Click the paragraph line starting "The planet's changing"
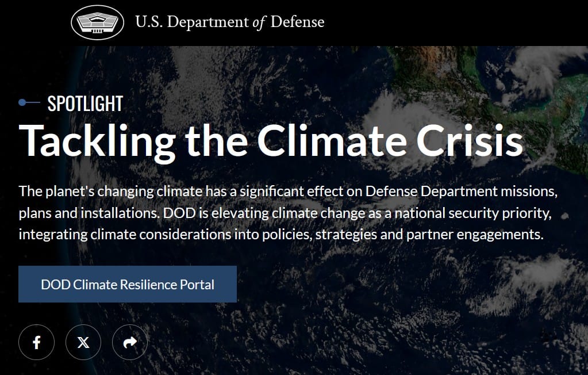 (x=288, y=190)
